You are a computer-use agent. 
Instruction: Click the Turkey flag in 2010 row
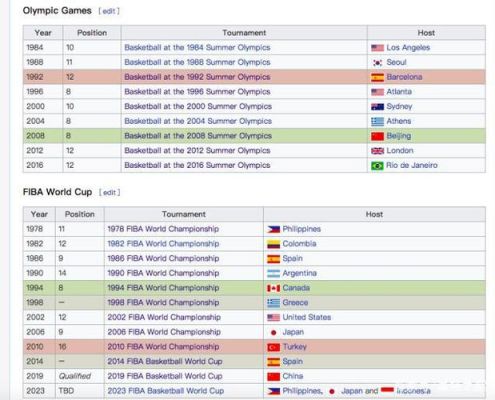click(273, 347)
